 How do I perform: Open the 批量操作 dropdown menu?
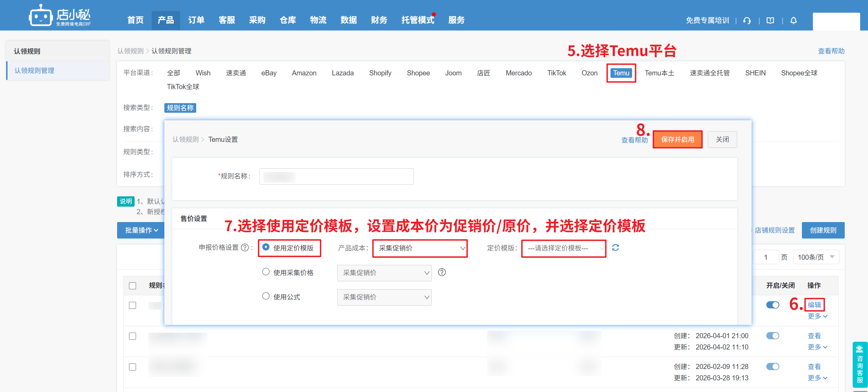(141, 230)
